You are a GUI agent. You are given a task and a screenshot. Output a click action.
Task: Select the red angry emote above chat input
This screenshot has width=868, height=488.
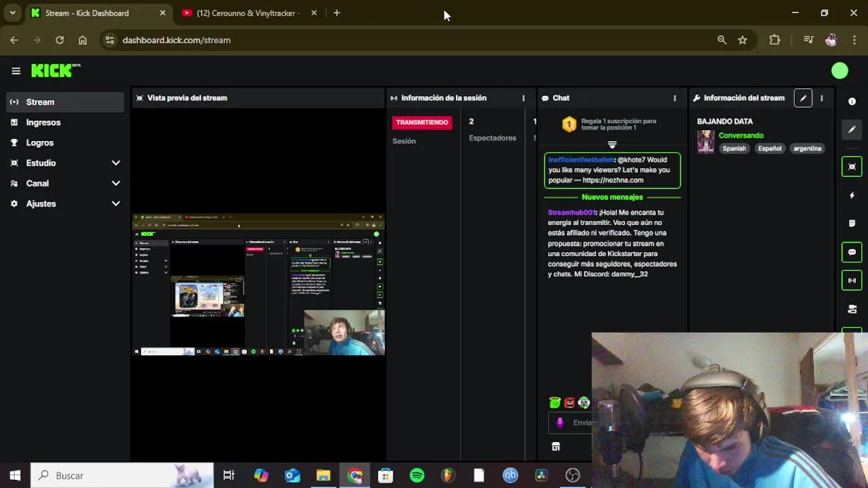point(570,403)
